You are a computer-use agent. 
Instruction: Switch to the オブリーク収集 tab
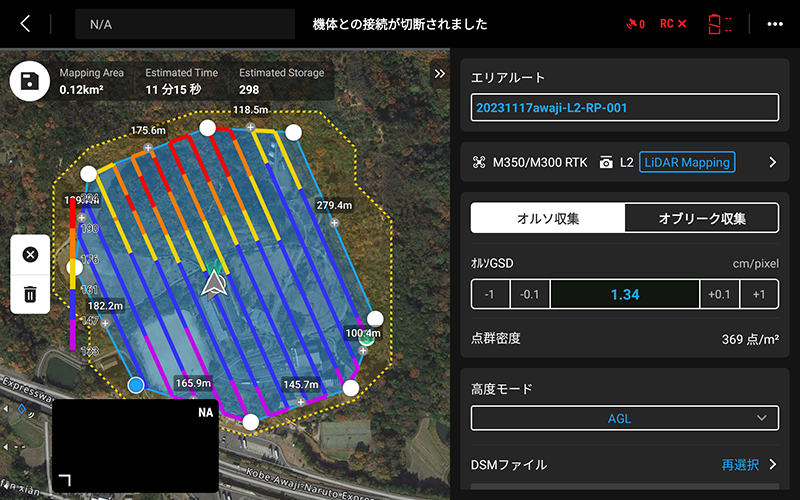click(702, 218)
